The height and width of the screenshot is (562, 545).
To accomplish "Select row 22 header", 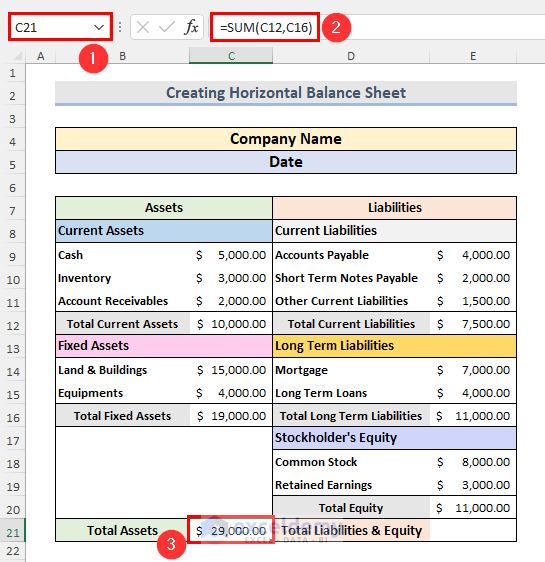I will pos(13,551).
